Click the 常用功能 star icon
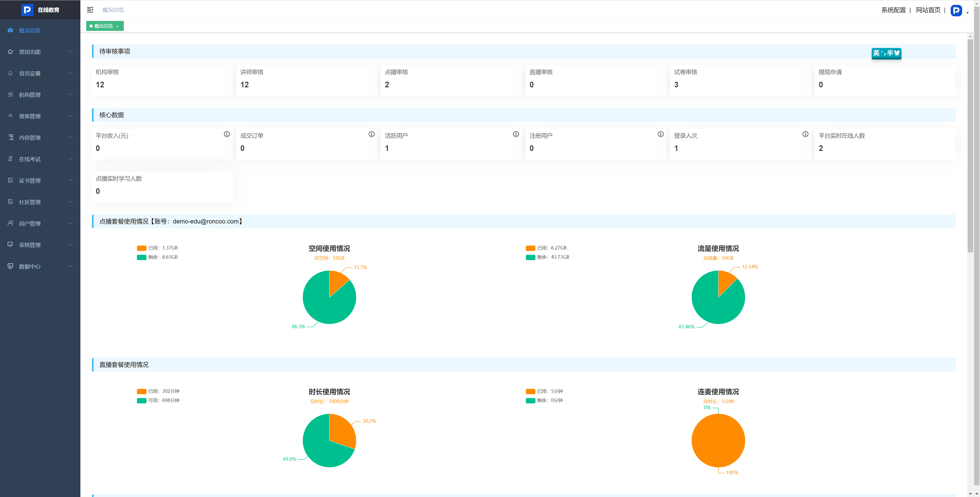 [x=10, y=51]
